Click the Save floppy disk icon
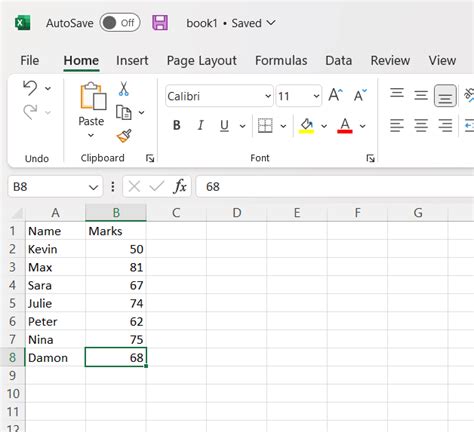Screen dimensions: 474x432 point(160,23)
